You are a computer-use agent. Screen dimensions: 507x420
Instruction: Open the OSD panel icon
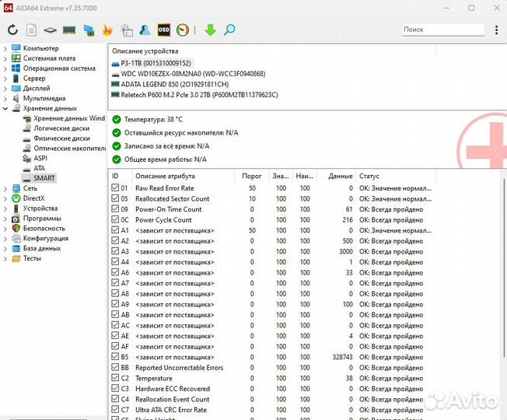[x=164, y=30]
